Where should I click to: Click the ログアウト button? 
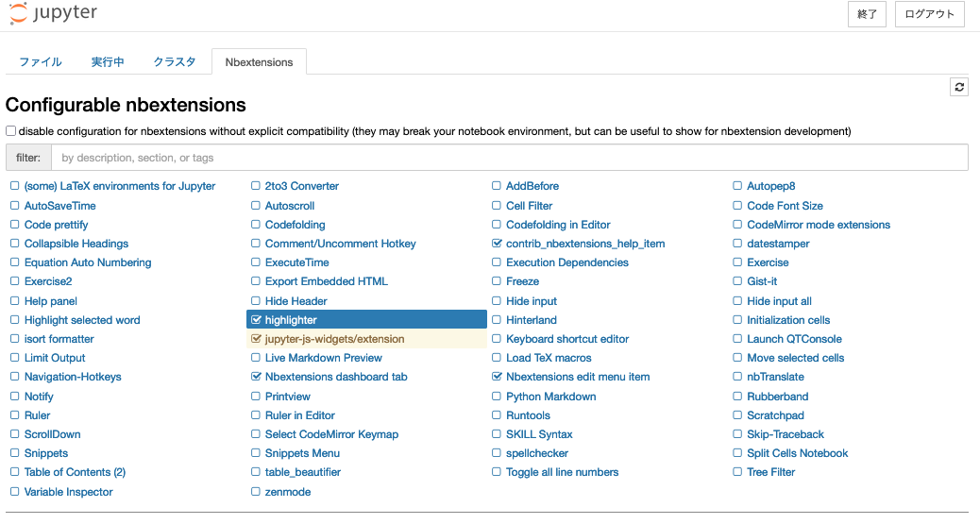coord(929,14)
